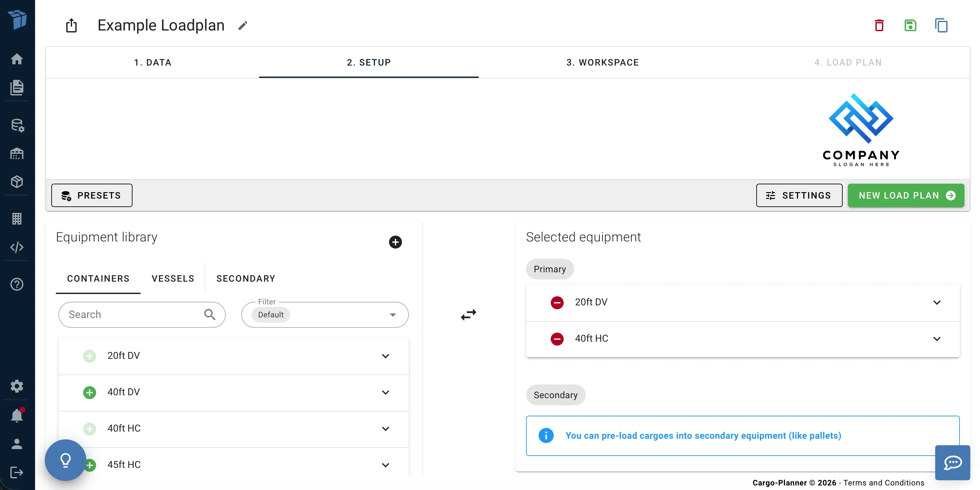Switch to the 3. WORKSPACE tab
Image resolution: width=980 pixels, height=490 pixels.
[602, 62]
